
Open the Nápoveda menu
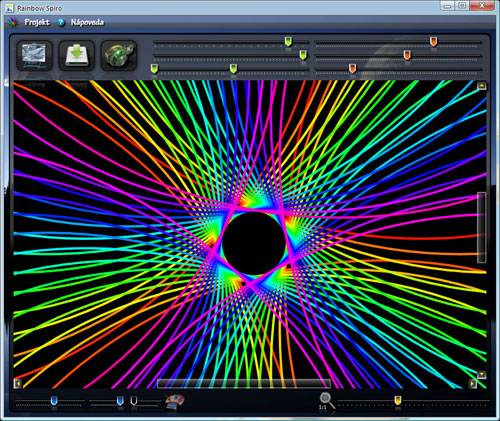click(87, 22)
